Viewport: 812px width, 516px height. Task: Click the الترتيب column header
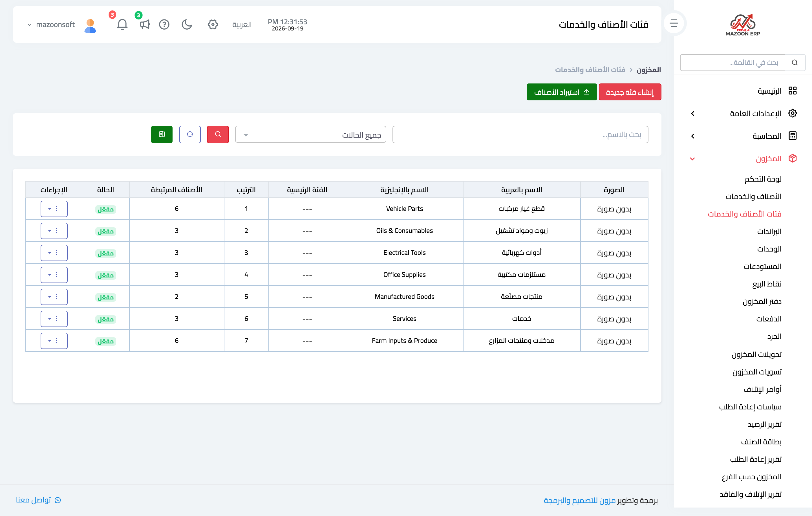point(246,190)
